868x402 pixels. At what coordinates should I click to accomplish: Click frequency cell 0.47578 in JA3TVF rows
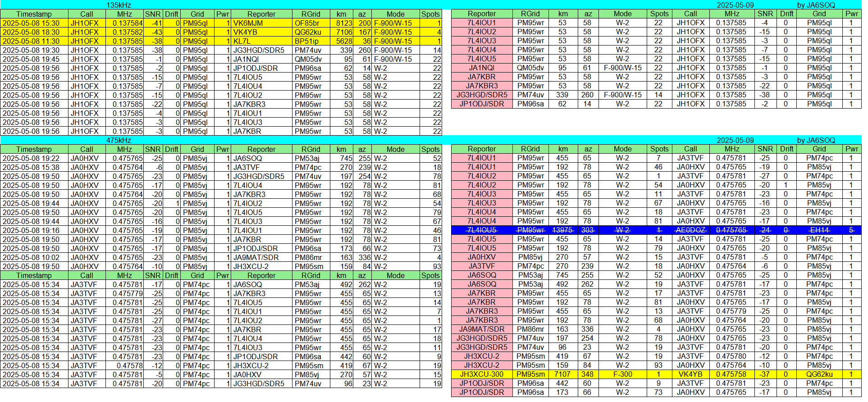[125, 365]
